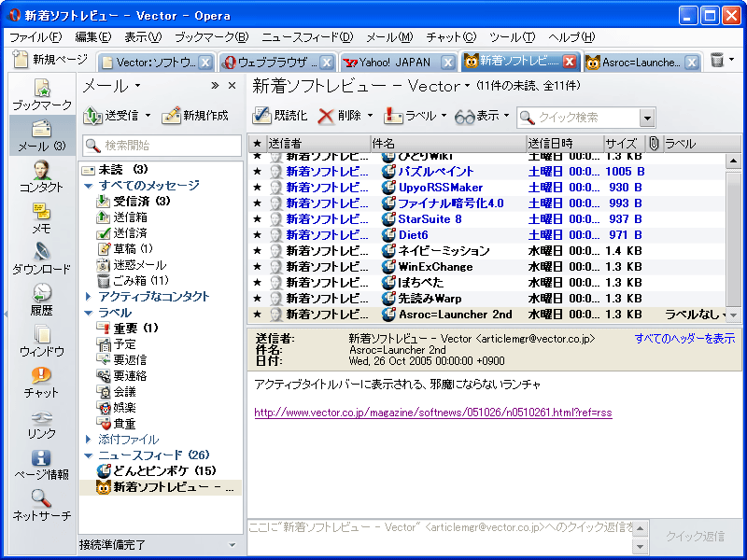Viewport: 747px width, 560px height.
Task: Toggle star flag on パズルペイント message
Action: (258, 172)
